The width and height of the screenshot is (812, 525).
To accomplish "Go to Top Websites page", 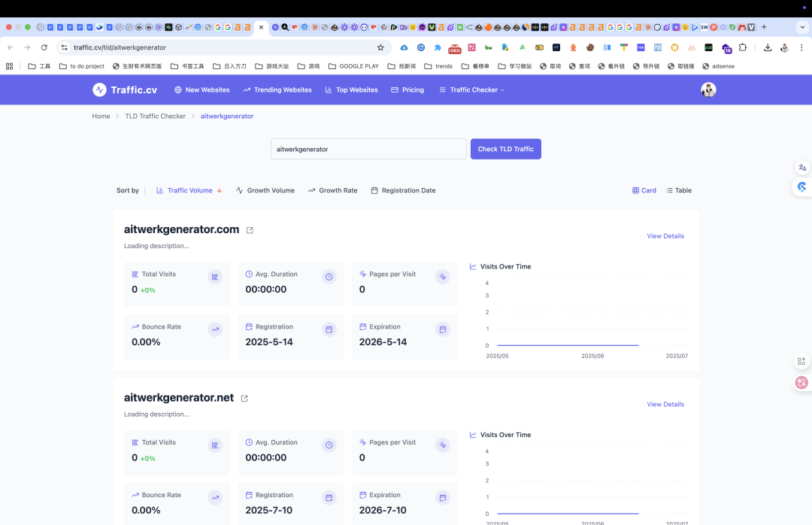I will (x=352, y=90).
